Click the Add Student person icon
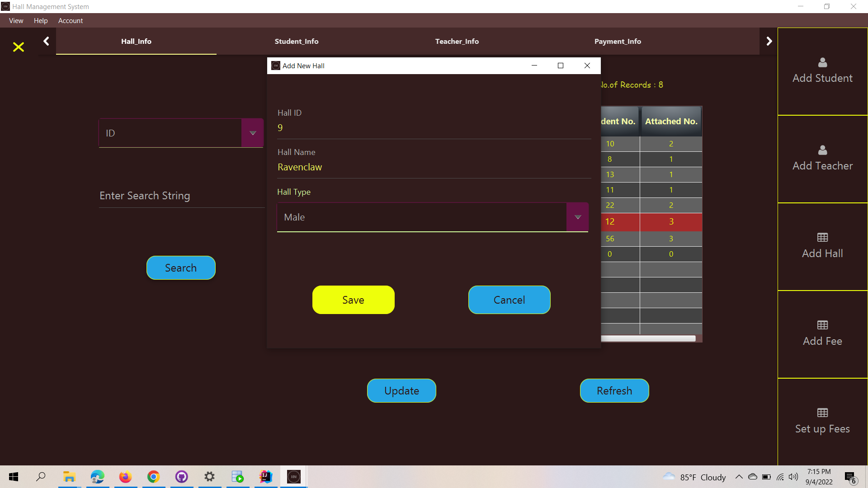The image size is (868, 488). (822, 63)
